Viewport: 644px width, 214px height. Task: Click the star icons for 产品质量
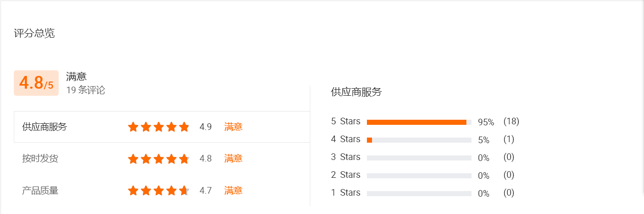(159, 191)
